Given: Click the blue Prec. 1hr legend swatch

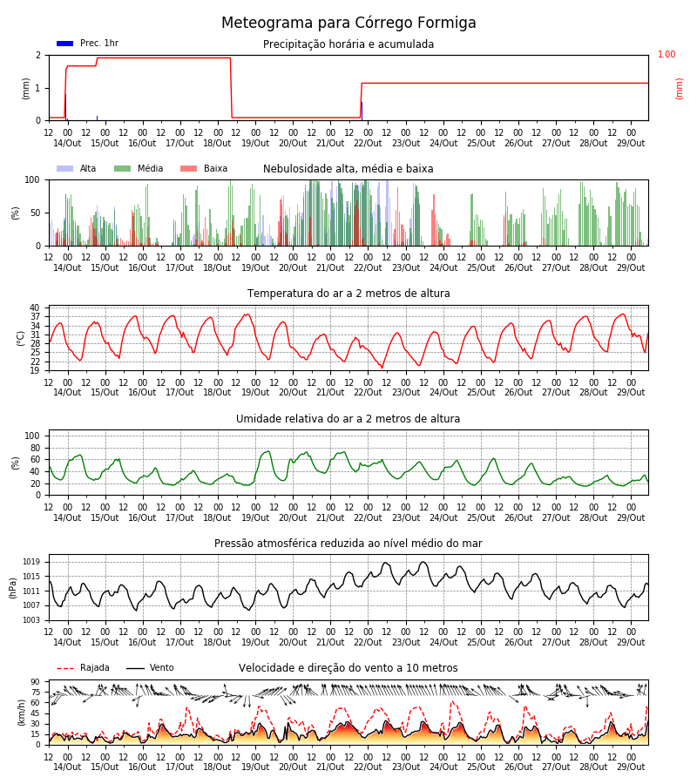Looking at the screenshot, I should 65,44.
